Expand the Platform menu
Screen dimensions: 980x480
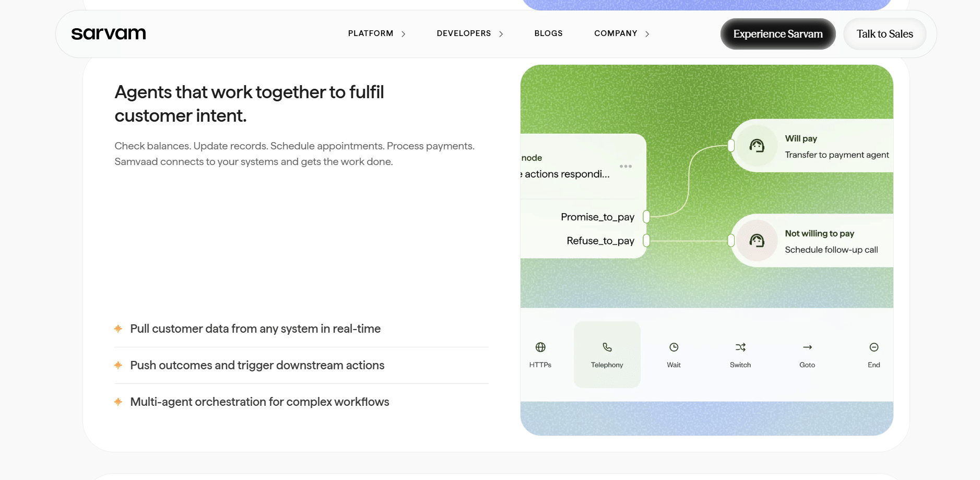point(376,33)
